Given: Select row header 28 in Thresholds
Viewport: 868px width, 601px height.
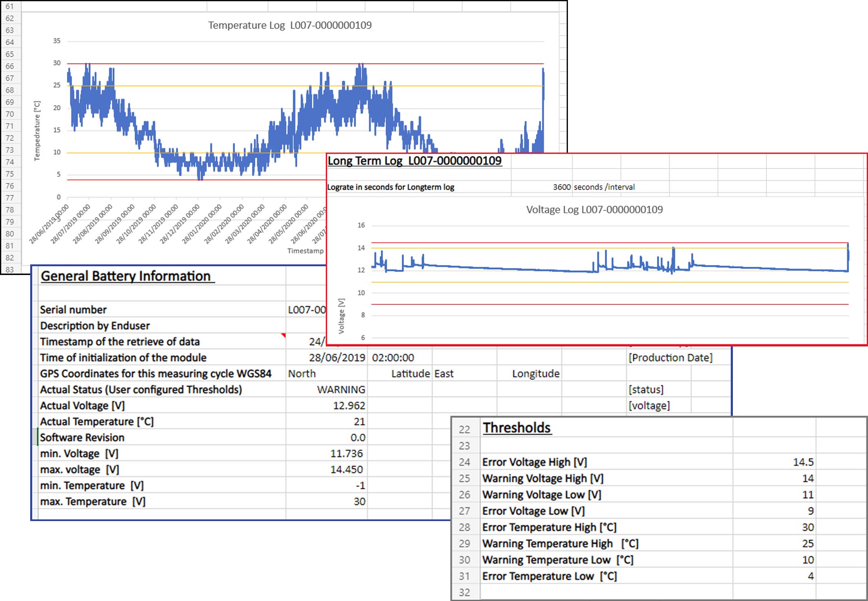Looking at the screenshot, I should coord(465,527).
